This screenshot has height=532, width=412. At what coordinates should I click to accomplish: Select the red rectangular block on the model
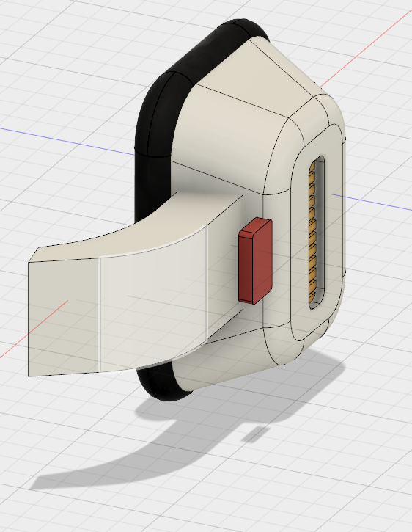click(x=255, y=260)
